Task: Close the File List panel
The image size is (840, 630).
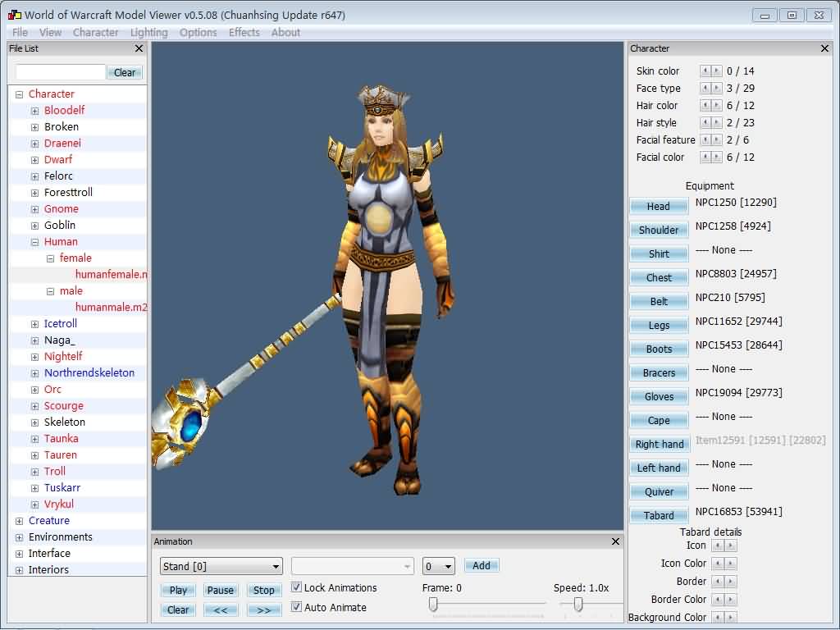Action: click(x=139, y=48)
